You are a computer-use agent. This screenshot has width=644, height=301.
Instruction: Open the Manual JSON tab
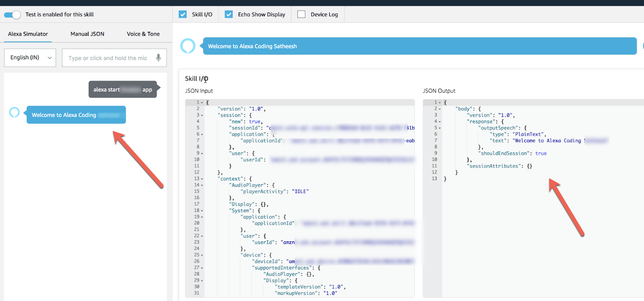(x=87, y=34)
